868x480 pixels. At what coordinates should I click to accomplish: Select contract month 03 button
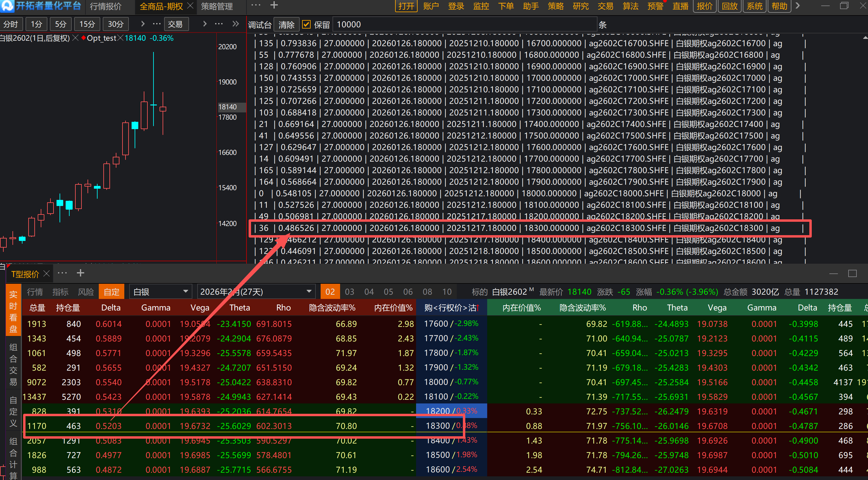(349, 292)
